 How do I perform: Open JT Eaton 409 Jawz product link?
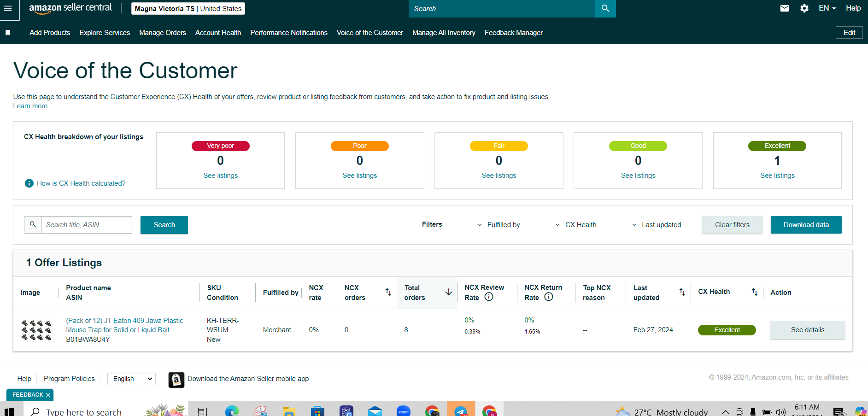(124, 325)
